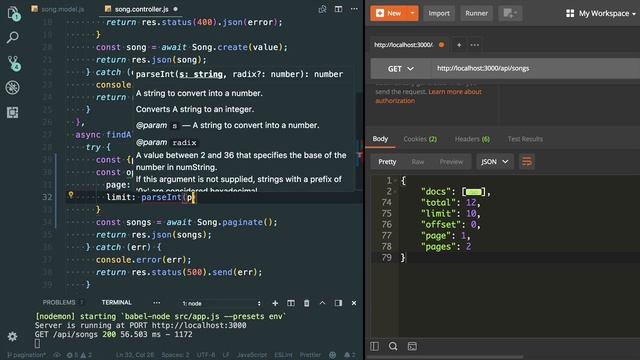640x360 pixels.
Task: Create a new terminal with the plus icon
Action: (275, 303)
